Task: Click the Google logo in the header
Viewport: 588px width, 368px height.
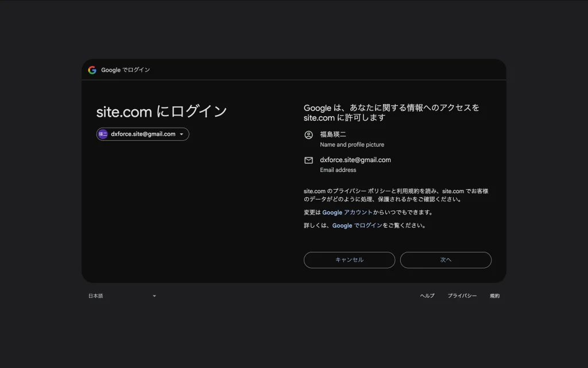Action: pyautogui.click(x=92, y=70)
